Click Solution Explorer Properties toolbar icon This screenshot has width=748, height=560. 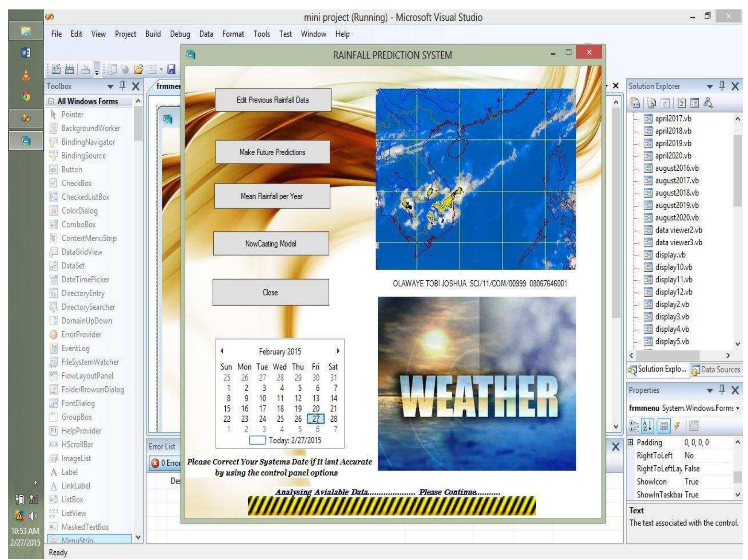click(x=635, y=103)
